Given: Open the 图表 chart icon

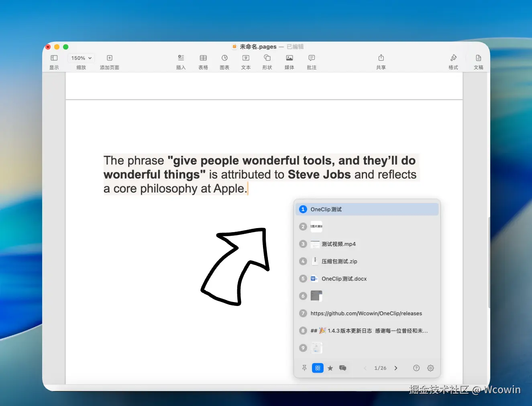Looking at the screenshot, I should [224, 58].
